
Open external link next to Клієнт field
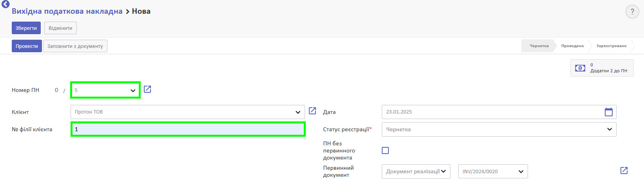[x=312, y=111]
